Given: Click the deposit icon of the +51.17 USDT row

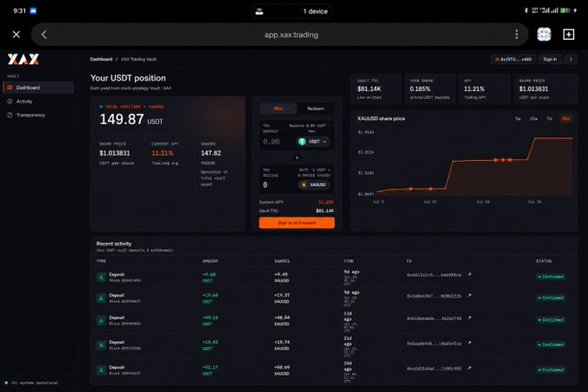Looking at the screenshot, I should pyautogui.click(x=101, y=370).
